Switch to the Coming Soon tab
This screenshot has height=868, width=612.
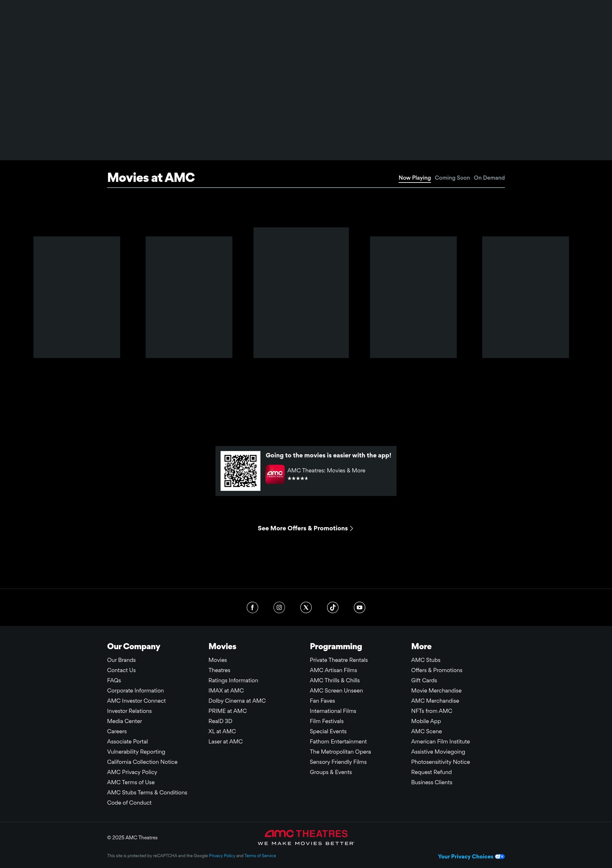coord(452,178)
